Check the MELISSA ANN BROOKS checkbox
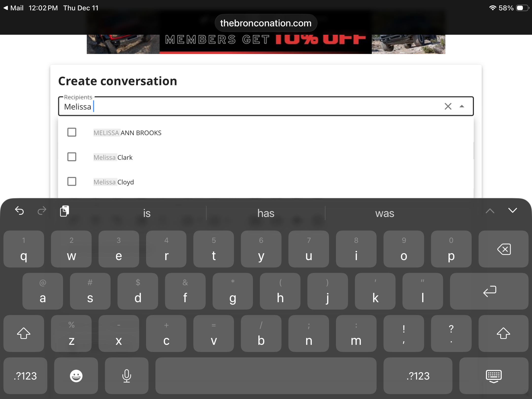 click(x=72, y=132)
